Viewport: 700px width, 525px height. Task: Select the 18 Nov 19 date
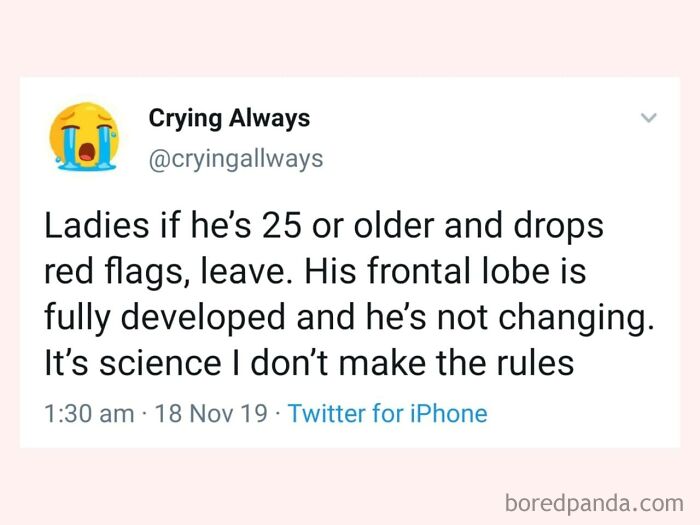click(x=211, y=413)
